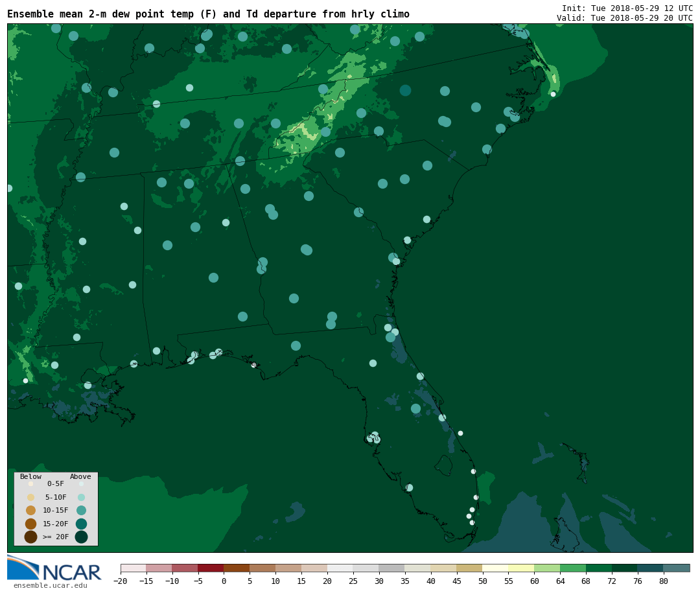Click the '15-20F' legend label

click(x=56, y=524)
